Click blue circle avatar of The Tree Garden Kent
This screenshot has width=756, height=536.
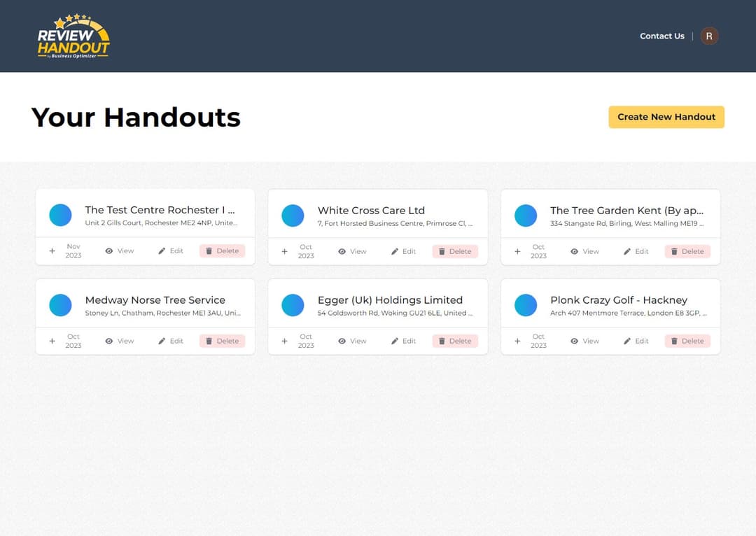(525, 216)
